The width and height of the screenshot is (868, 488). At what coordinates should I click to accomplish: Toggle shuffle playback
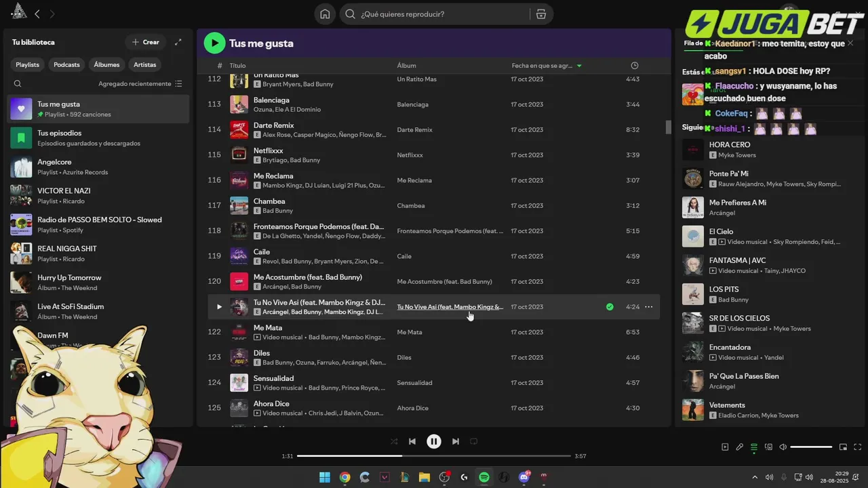(394, 441)
